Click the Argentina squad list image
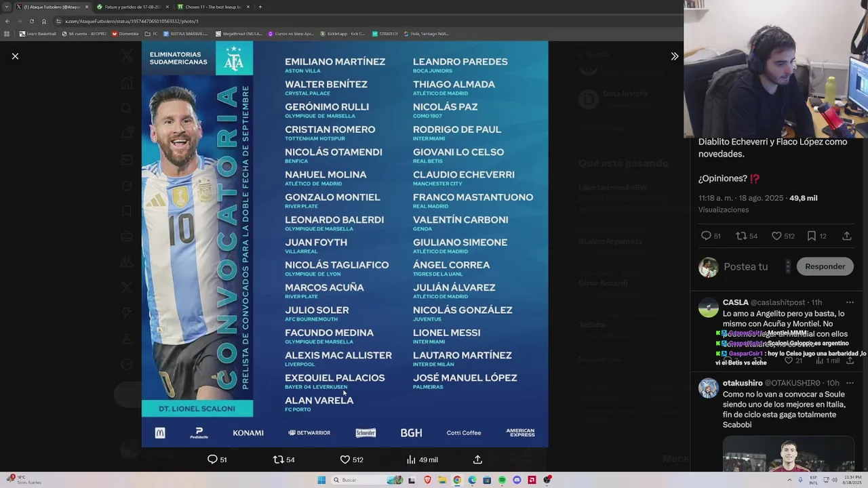This screenshot has width=868, height=488. pyautogui.click(x=344, y=243)
